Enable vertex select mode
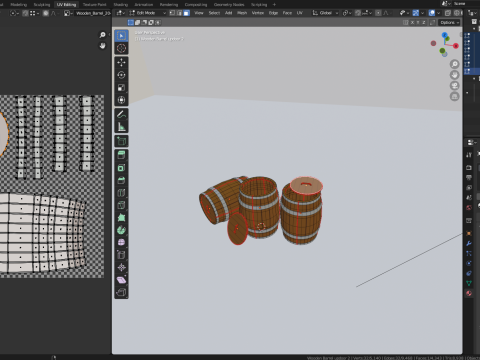The width and height of the screenshot is (480, 360). [172, 13]
